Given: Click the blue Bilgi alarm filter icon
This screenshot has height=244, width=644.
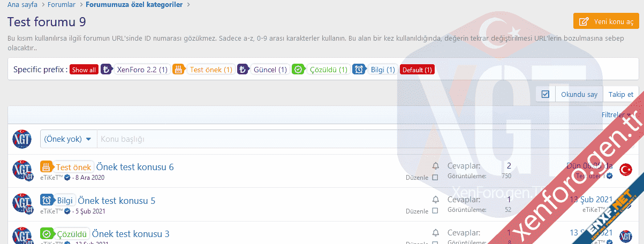Looking at the screenshot, I should pyautogui.click(x=359, y=70).
